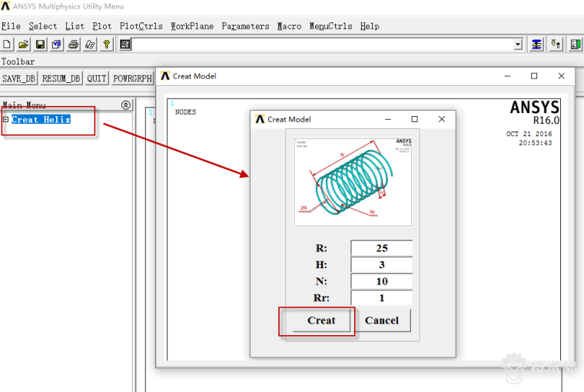Image resolution: width=584 pixels, height=392 pixels.
Task: Open the Macro menu
Action: 289,26
